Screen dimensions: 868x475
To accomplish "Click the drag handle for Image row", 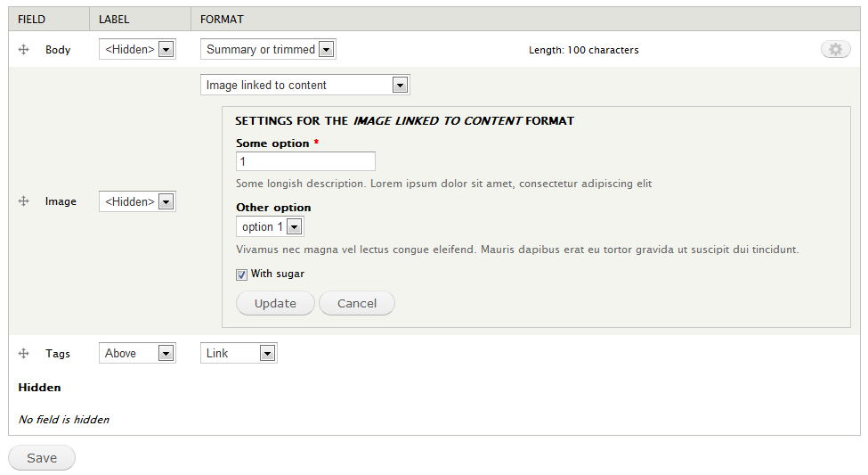I will coord(24,201).
